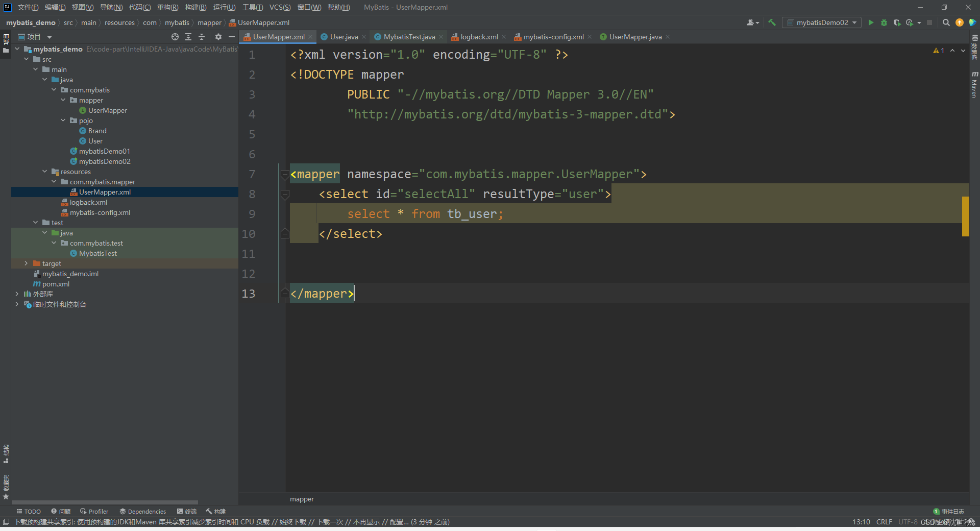Click the project tree horizontal scrollbar
Screen dimensions: 980x531
(105, 502)
